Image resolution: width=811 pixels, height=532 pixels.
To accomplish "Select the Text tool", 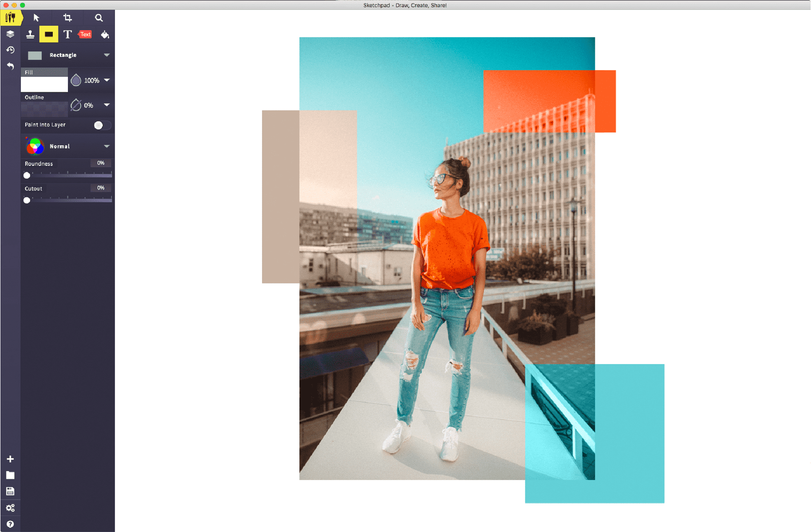I will pos(67,34).
